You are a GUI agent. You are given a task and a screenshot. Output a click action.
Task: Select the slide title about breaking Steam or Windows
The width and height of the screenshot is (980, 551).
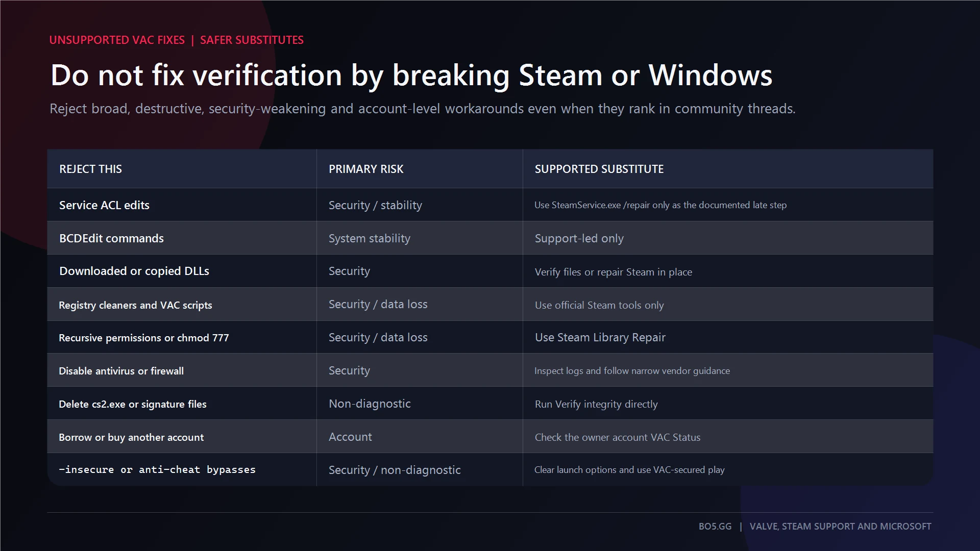click(411, 76)
